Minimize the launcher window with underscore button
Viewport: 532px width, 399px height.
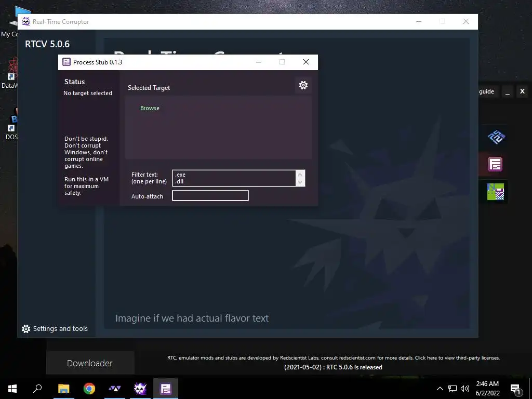(508, 91)
